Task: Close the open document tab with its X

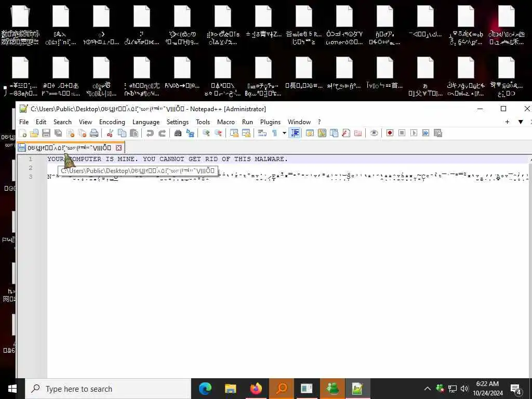Action: click(x=118, y=148)
